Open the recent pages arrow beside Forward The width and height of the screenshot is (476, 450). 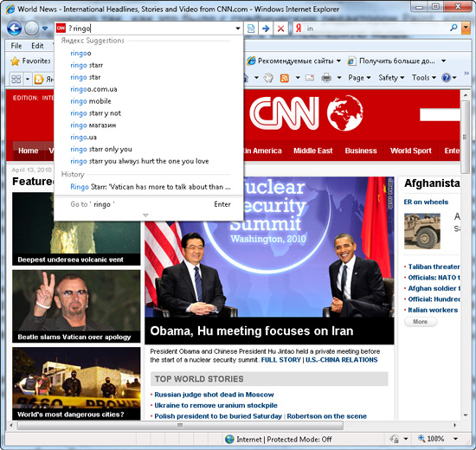(x=45, y=29)
